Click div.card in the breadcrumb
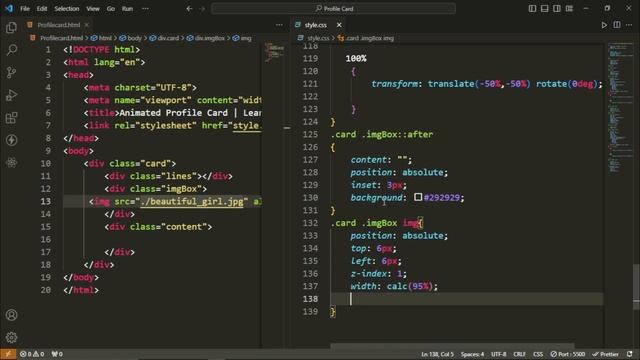640x360 pixels. pos(168,38)
